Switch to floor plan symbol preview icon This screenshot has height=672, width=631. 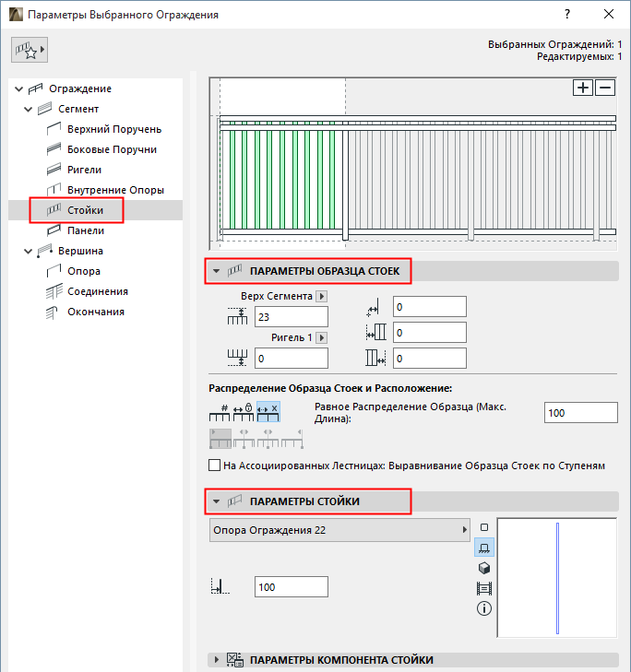point(484,527)
